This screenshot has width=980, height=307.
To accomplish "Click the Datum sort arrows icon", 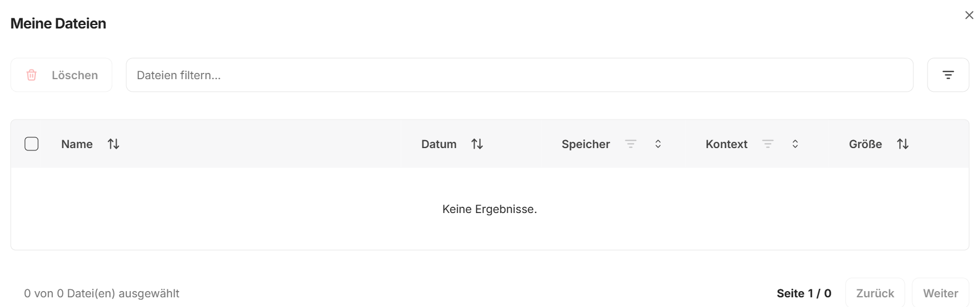I will point(477,144).
